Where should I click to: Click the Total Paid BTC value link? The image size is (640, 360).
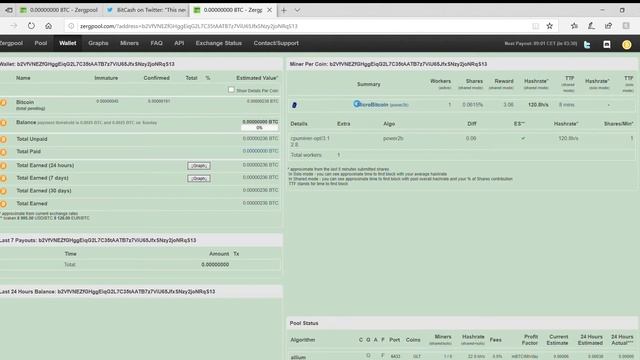tap(260, 151)
